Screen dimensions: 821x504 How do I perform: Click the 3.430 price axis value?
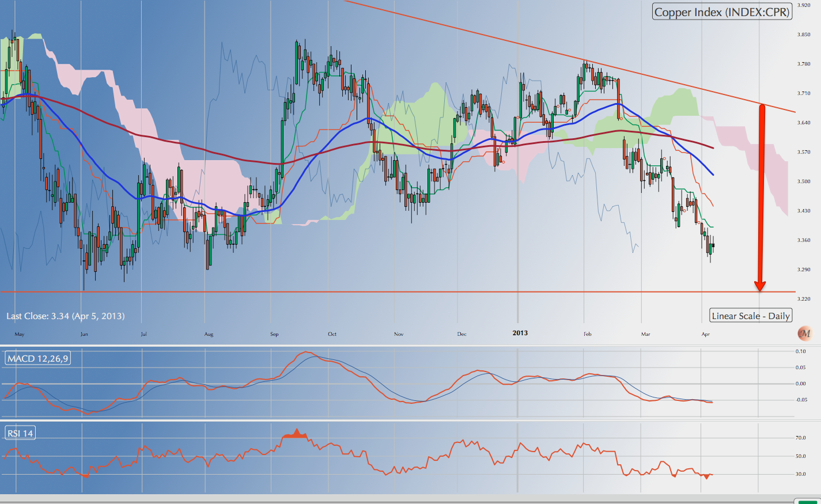click(x=804, y=211)
